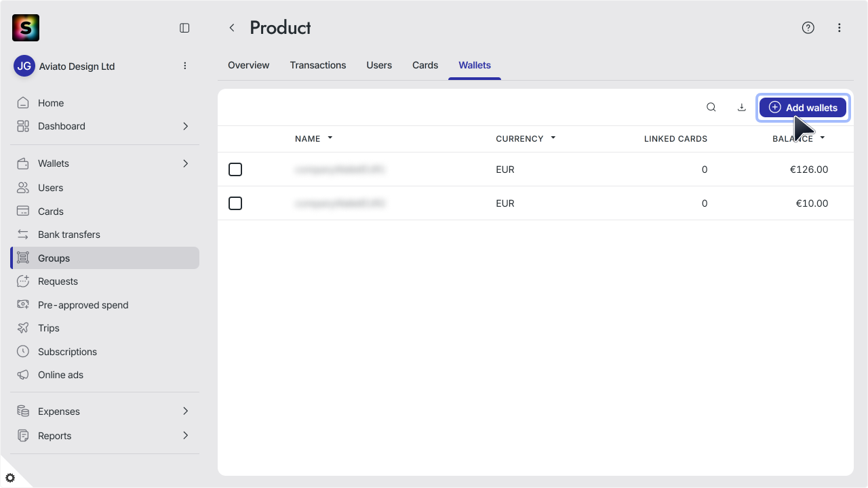Expand the Reports submenu chevron
Viewport: 868px width, 488px height.
[185, 436]
